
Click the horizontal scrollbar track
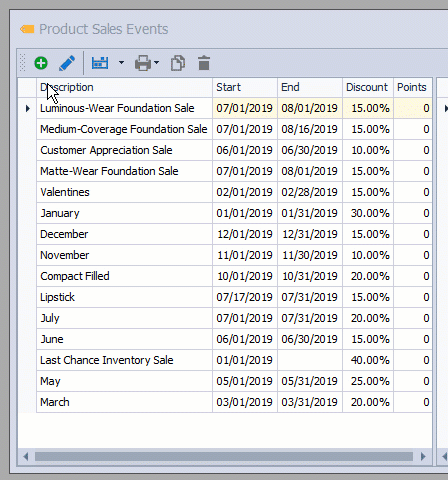224,456
